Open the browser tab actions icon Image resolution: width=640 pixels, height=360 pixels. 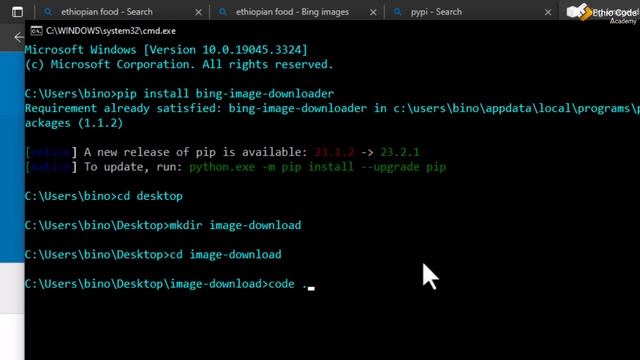click(x=18, y=12)
